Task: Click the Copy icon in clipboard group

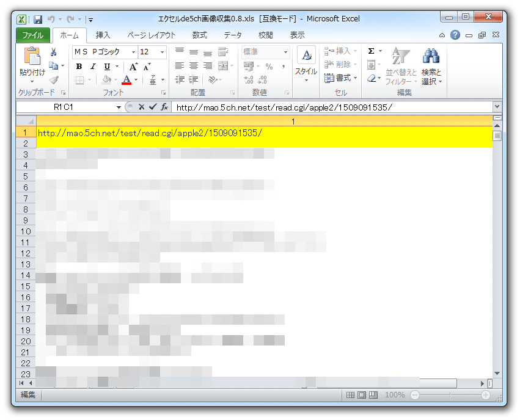Action: [x=53, y=65]
